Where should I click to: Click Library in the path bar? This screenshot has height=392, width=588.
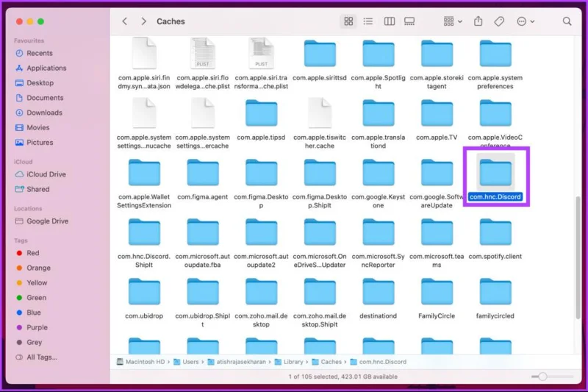click(x=289, y=362)
